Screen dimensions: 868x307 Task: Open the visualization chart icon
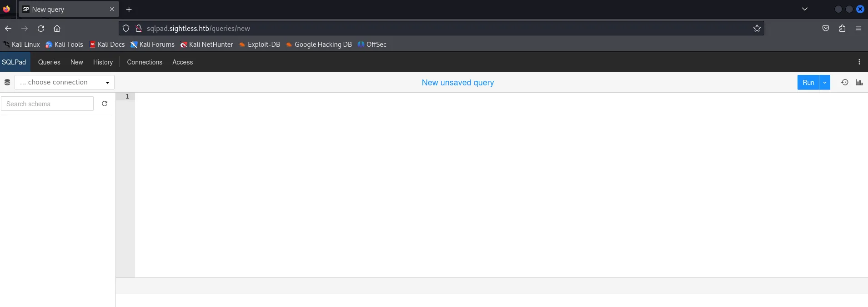(859, 82)
